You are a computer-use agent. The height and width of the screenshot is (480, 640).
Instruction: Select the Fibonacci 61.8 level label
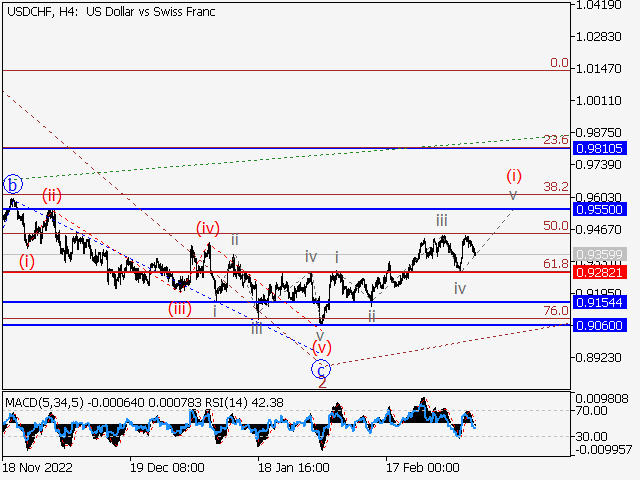(x=556, y=264)
